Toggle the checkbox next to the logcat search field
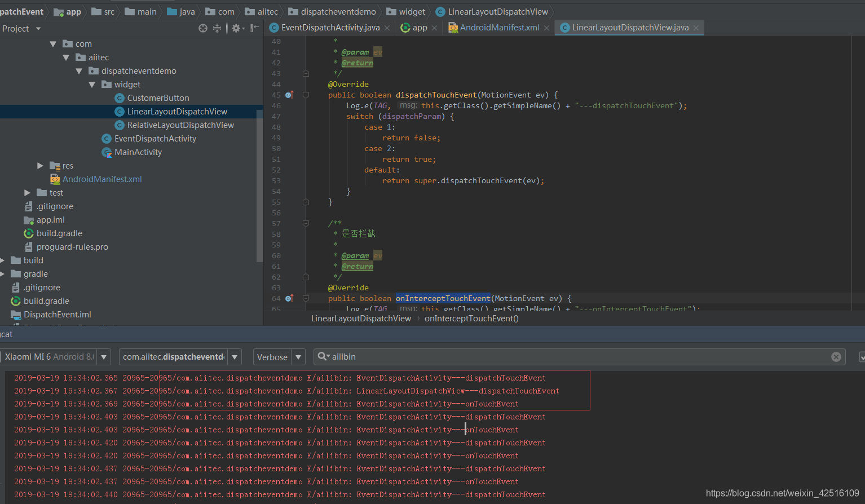The image size is (865, 504). (862, 357)
